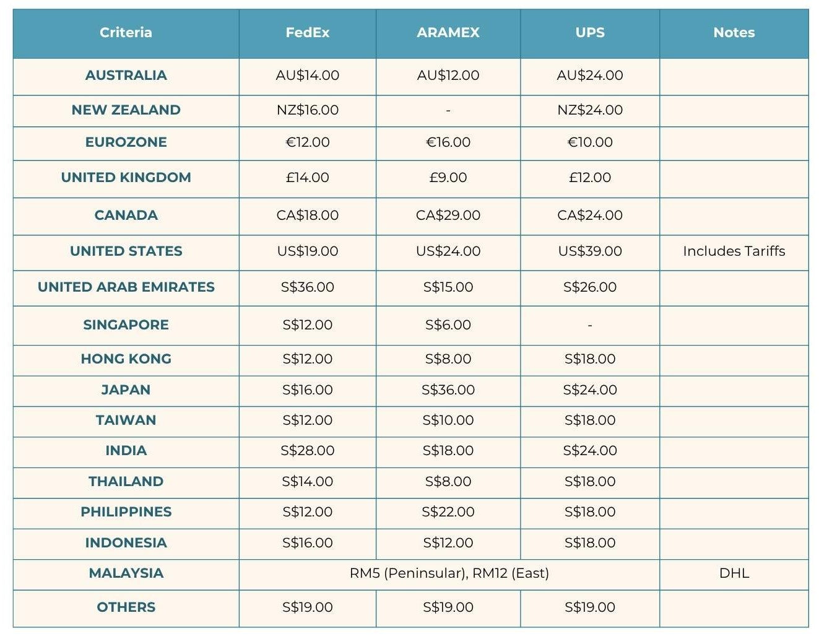819x644 pixels.
Task: Click the DHL note for Malaysia
Action: pyautogui.click(x=734, y=573)
